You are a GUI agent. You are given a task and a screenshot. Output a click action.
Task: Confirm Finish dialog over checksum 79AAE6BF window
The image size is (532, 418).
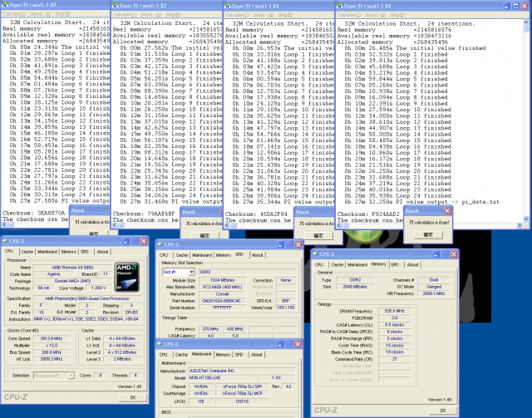(x=204, y=235)
